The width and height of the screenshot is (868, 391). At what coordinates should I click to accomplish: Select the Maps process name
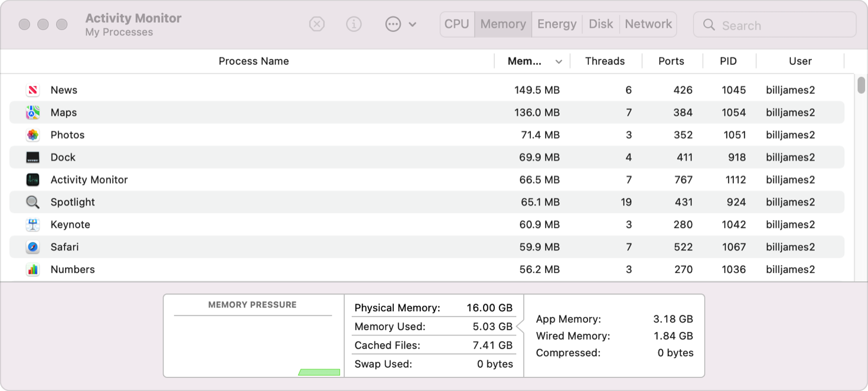64,112
